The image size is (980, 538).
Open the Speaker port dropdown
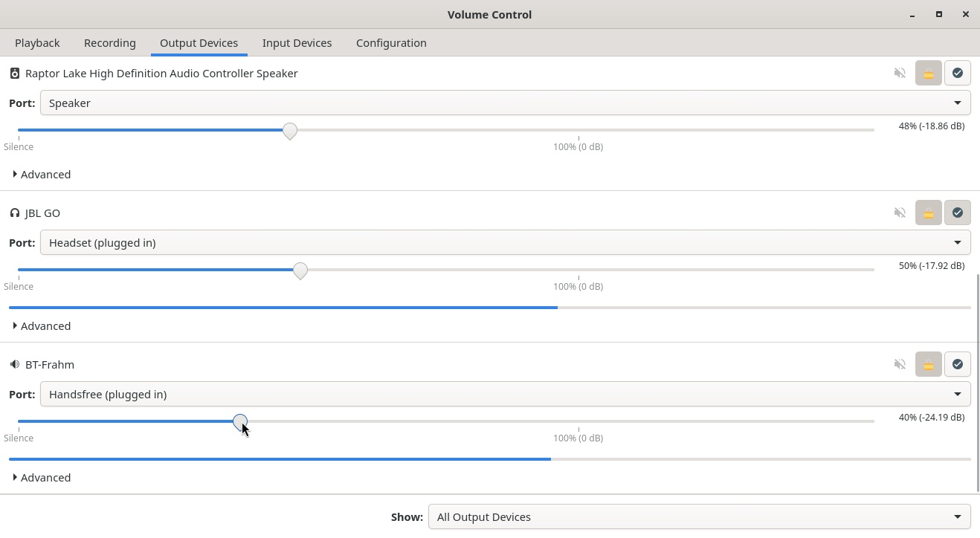pos(505,103)
